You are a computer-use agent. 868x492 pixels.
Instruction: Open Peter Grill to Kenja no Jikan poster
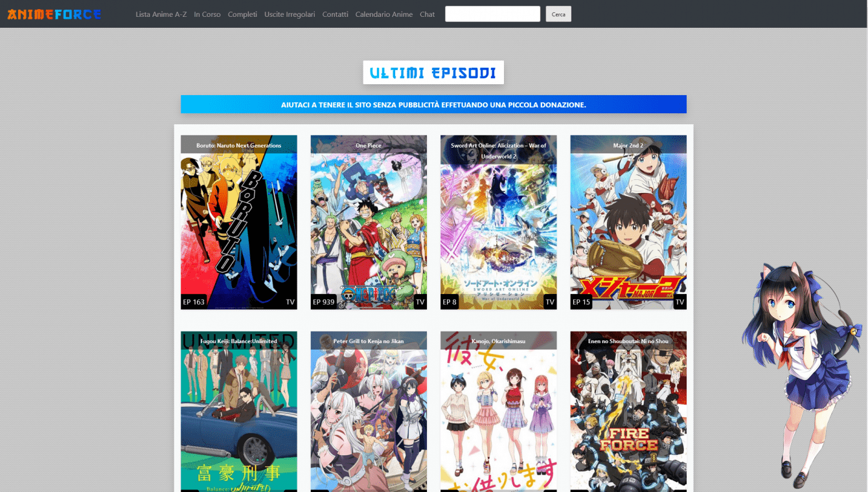coord(369,412)
